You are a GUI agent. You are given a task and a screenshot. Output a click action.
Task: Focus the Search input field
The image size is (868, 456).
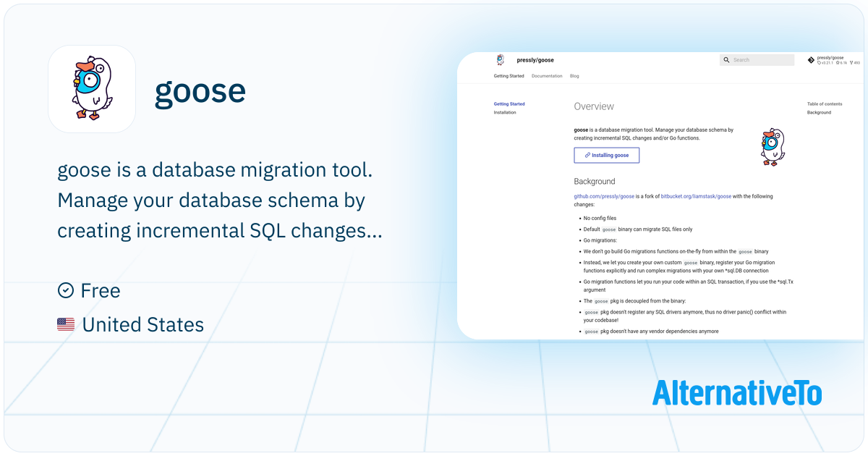tap(757, 60)
